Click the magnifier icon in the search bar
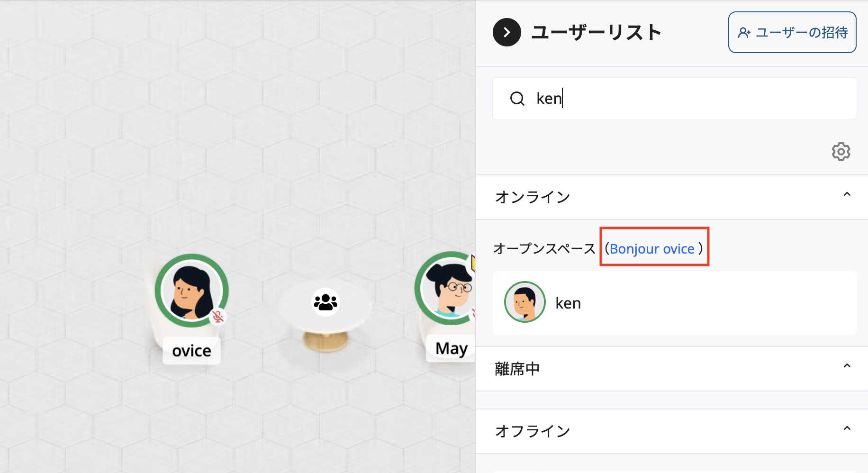The width and height of the screenshot is (868, 473). click(x=517, y=99)
